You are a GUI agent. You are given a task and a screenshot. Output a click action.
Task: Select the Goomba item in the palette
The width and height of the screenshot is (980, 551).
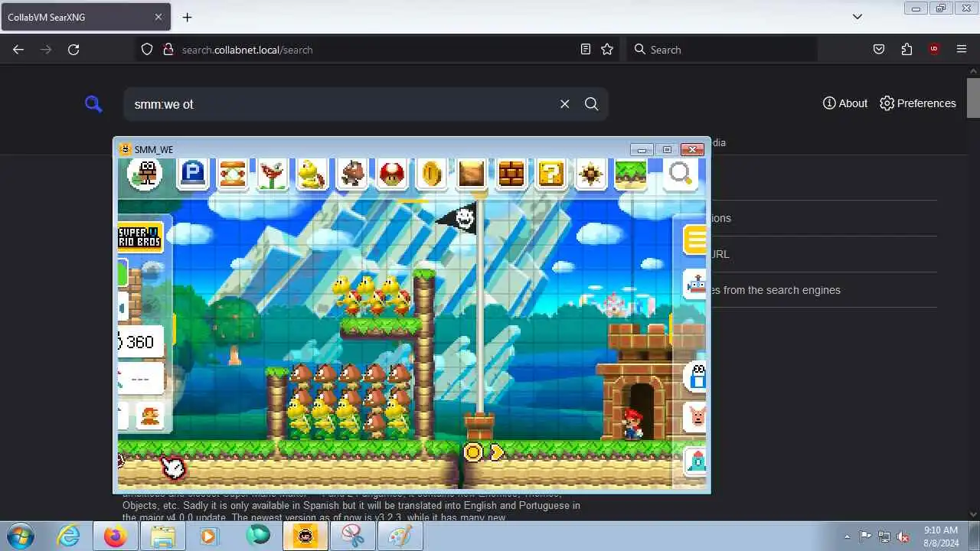(352, 174)
